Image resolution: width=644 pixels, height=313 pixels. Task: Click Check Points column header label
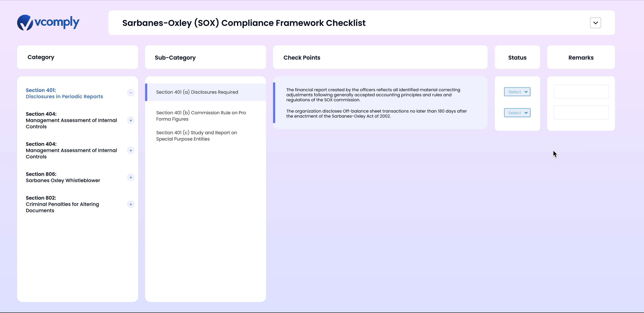[302, 57]
